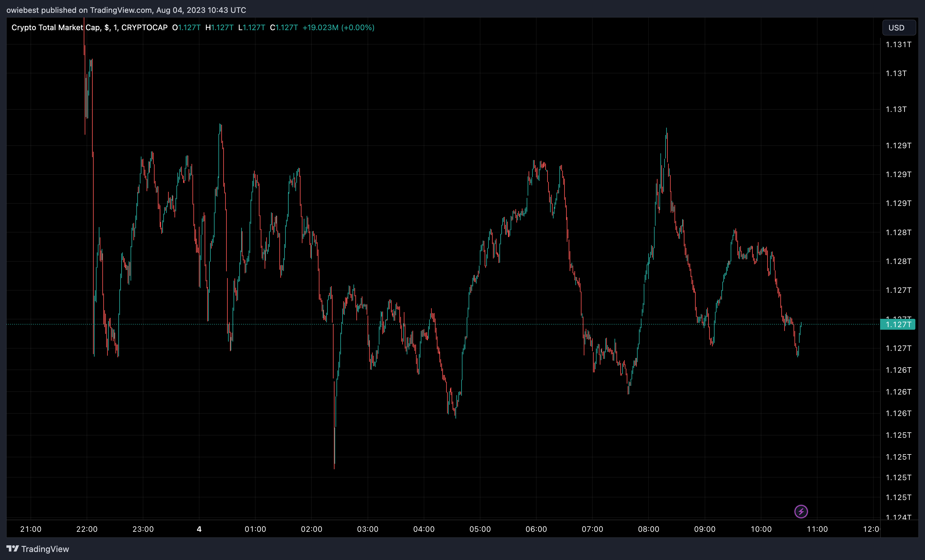The width and height of the screenshot is (925, 560).
Task: Click the 03:00 time axis label
Action: 368,529
